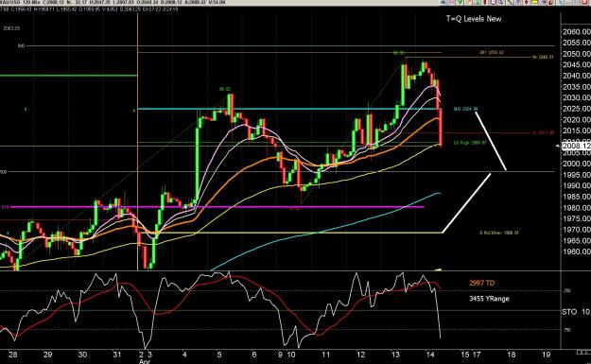Click the 2063.29 value at chart's upper left
This screenshot has height=364, width=591.
[x=11, y=28]
